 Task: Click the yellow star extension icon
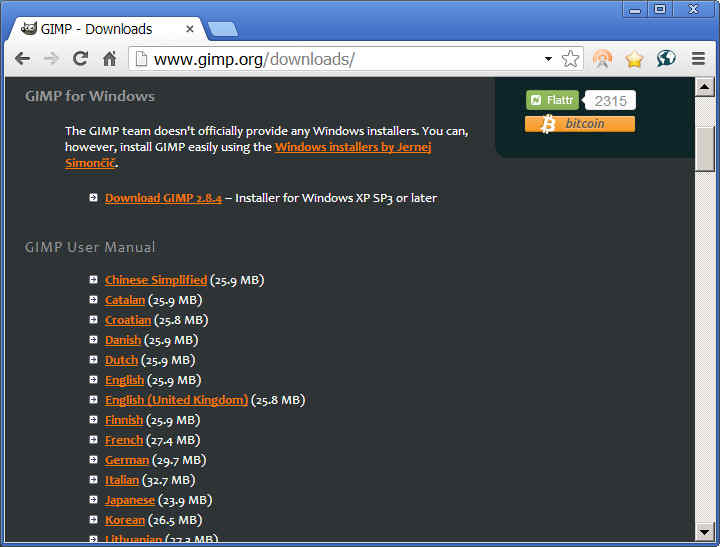(x=634, y=59)
